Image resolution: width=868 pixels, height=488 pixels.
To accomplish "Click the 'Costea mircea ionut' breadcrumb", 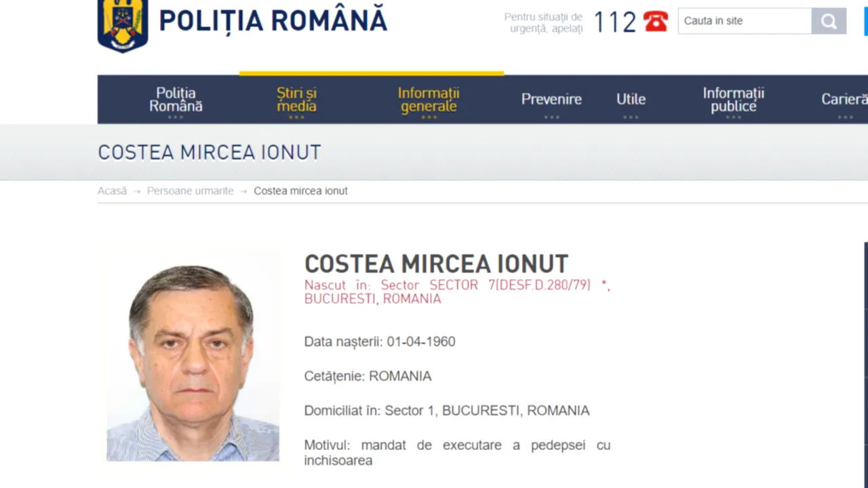I will coord(300,191).
